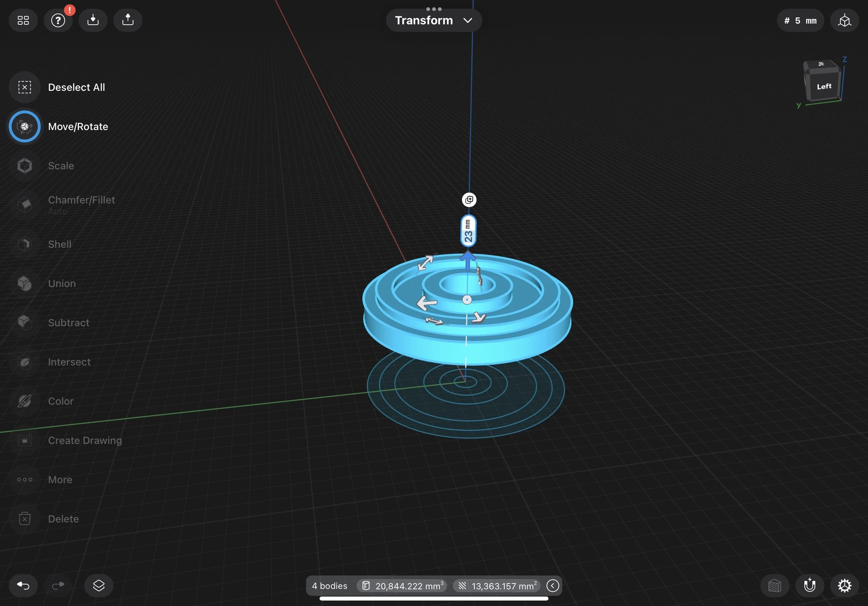
Task: Click the export share icon
Action: (x=128, y=20)
